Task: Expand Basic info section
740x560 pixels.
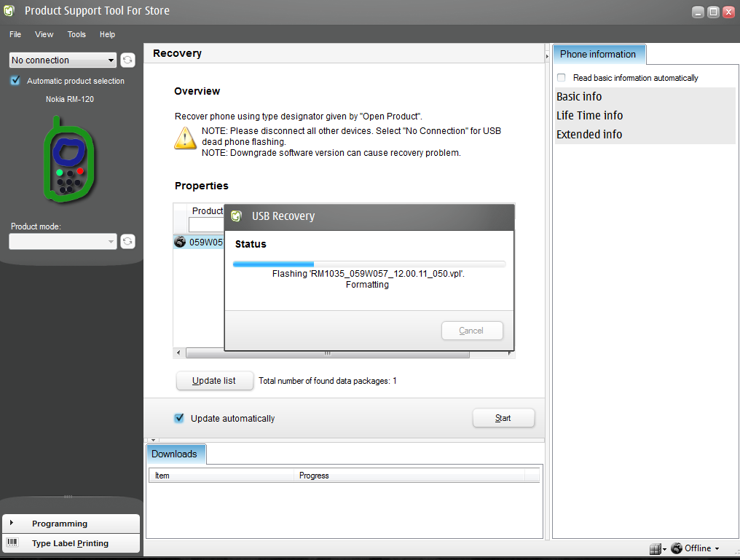Action: point(645,97)
